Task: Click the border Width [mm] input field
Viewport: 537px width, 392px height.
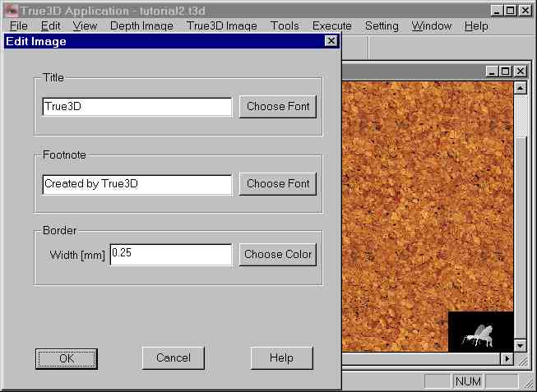Action: click(x=171, y=255)
